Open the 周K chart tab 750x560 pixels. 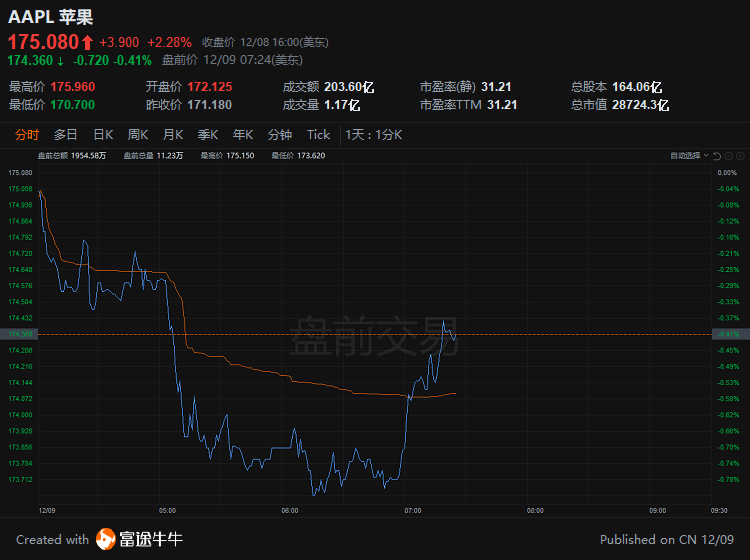(138, 135)
